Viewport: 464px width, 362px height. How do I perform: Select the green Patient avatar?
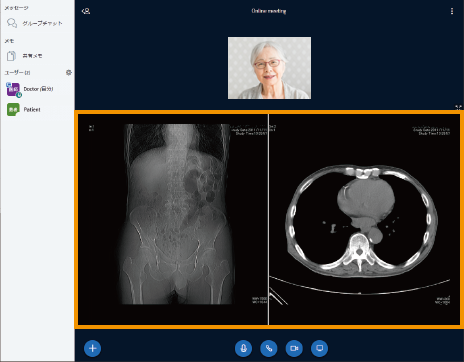point(13,109)
